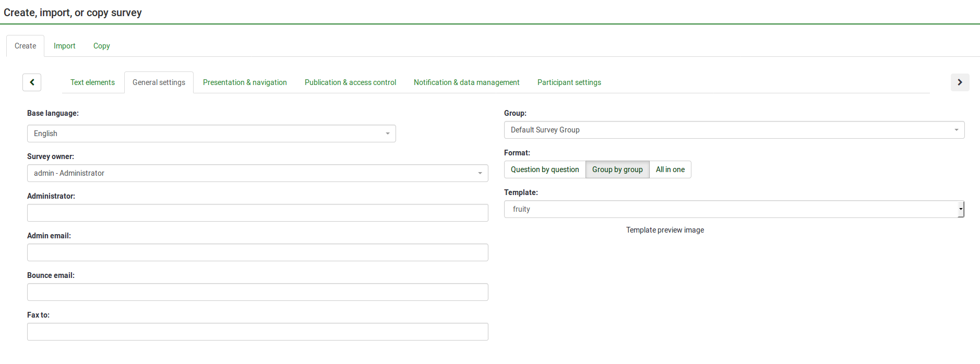Select Question by question format

point(545,169)
